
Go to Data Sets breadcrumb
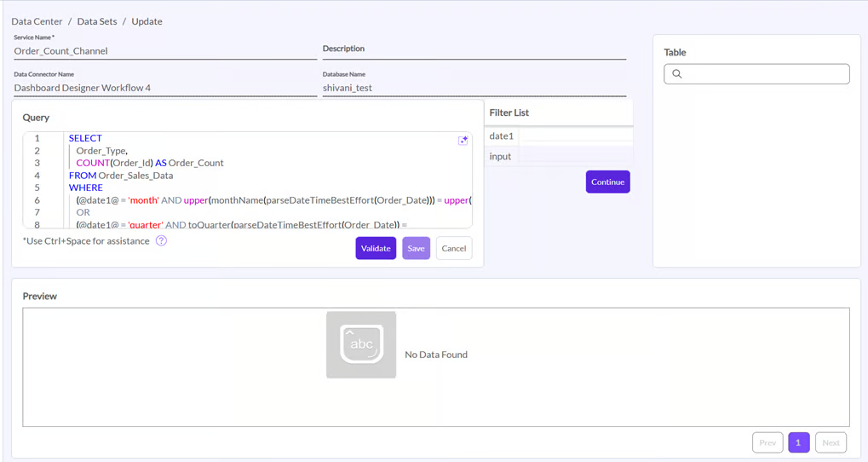click(x=97, y=21)
